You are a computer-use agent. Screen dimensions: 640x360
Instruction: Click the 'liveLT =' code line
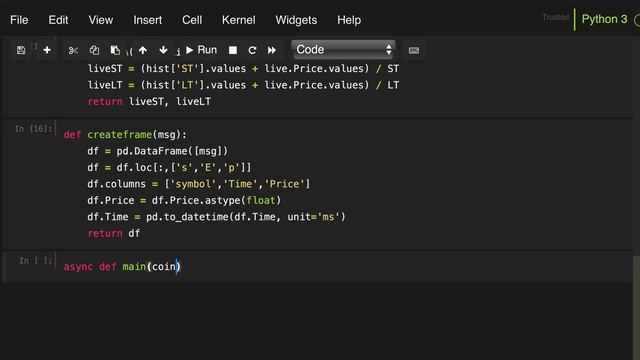coord(244,85)
